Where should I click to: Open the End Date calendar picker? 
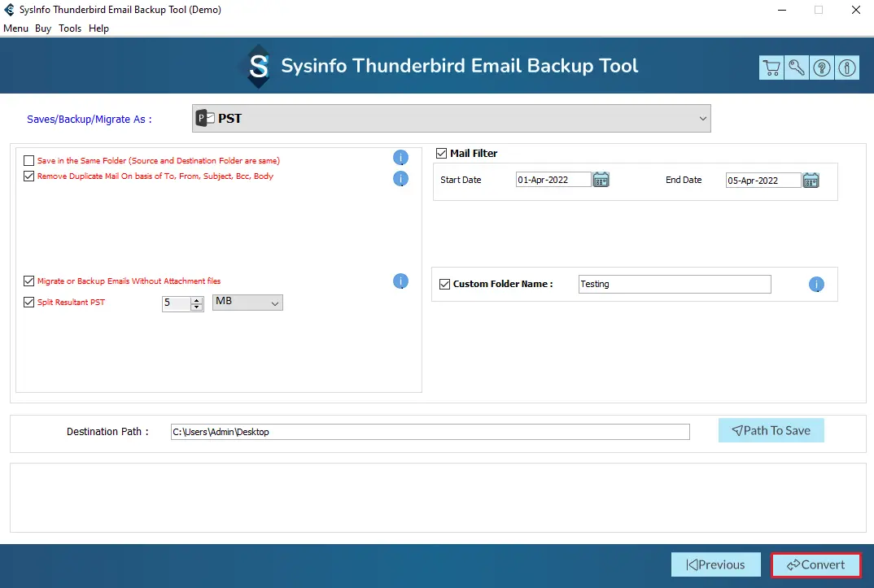[811, 180]
